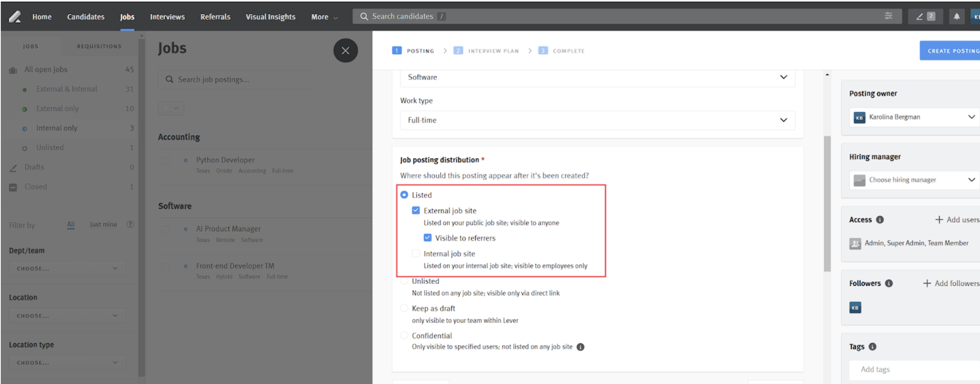Check the AI Product Manager checkbox
Viewport: 980px width, 384px height.
166,230
